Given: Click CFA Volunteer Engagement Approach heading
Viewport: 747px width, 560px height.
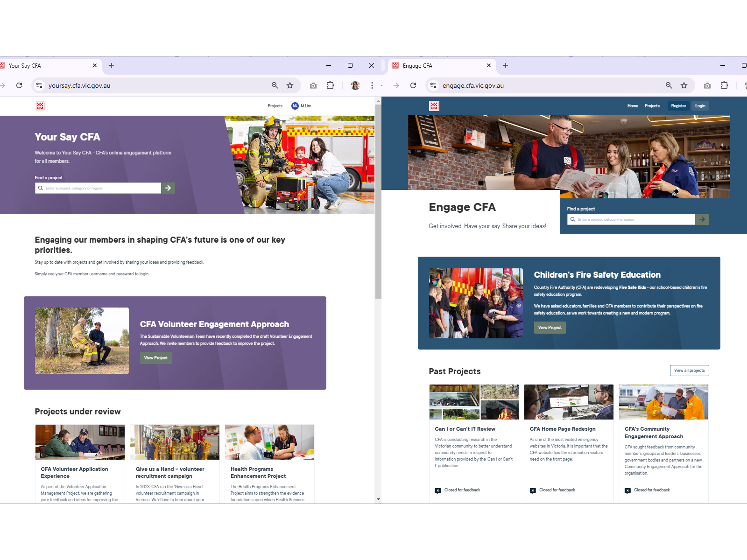Looking at the screenshot, I should (214, 324).
